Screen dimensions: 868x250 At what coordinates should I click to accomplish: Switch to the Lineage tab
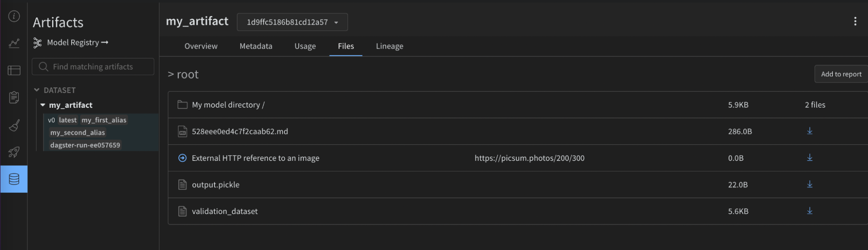(389, 46)
